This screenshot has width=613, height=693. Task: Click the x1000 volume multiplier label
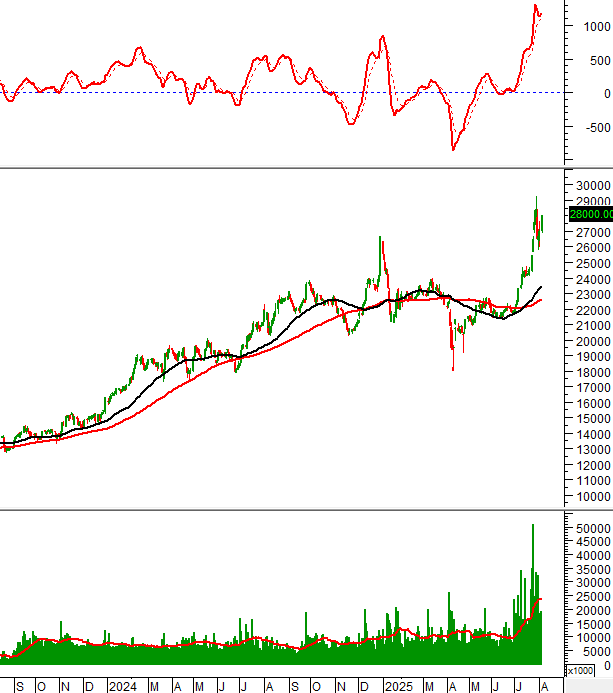coord(580,671)
